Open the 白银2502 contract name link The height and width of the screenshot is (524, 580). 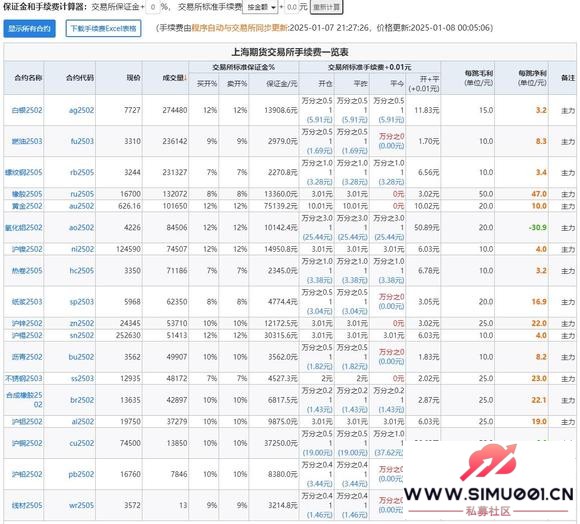click(27, 110)
